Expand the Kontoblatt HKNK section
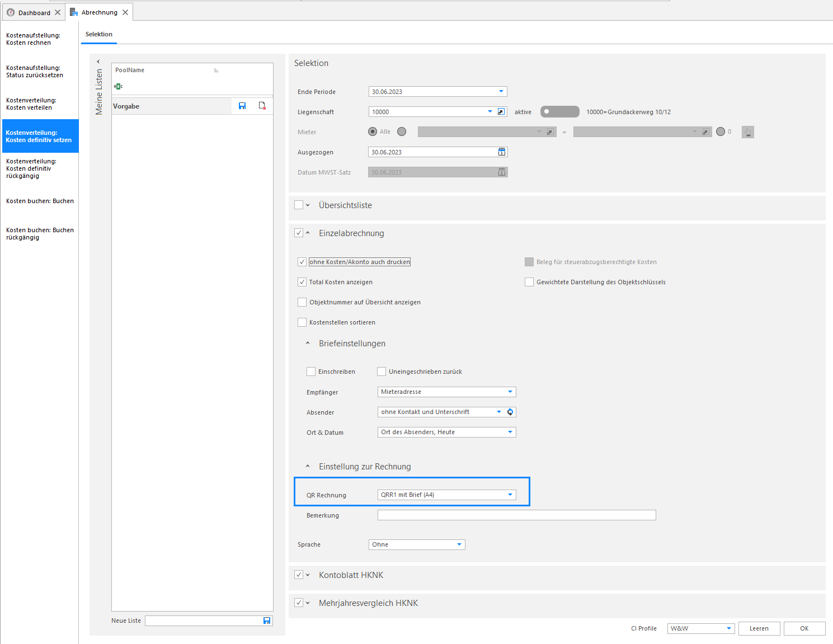 point(308,575)
